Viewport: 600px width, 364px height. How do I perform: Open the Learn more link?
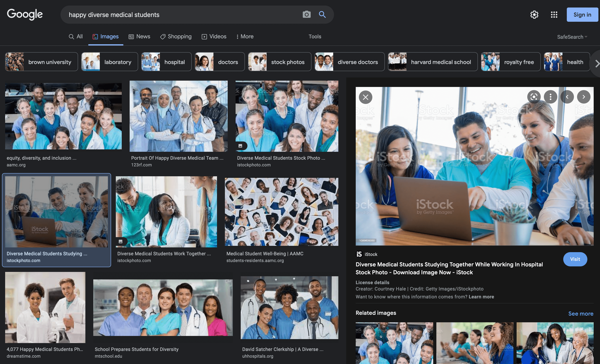[x=481, y=297]
